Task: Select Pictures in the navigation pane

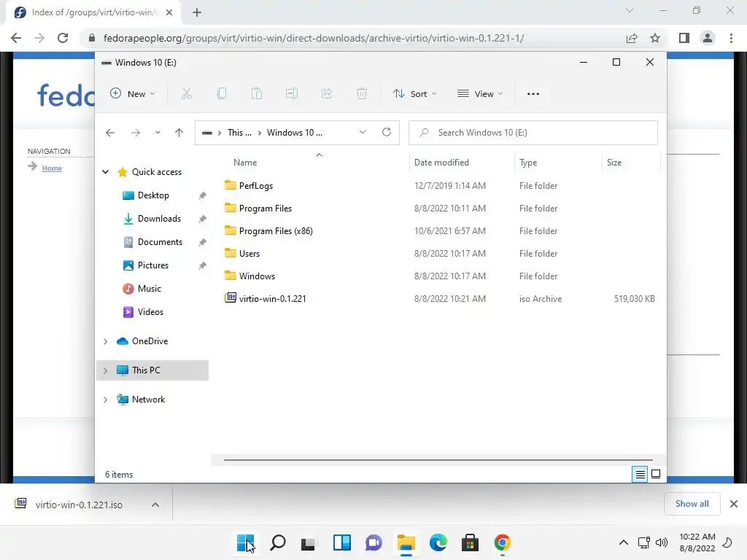Action: pyautogui.click(x=153, y=265)
